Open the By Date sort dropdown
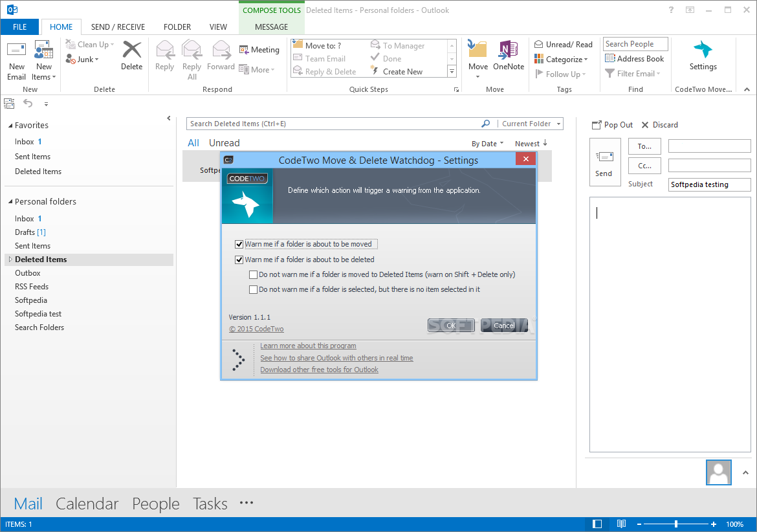This screenshot has height=532, width=757. point(488,144)
